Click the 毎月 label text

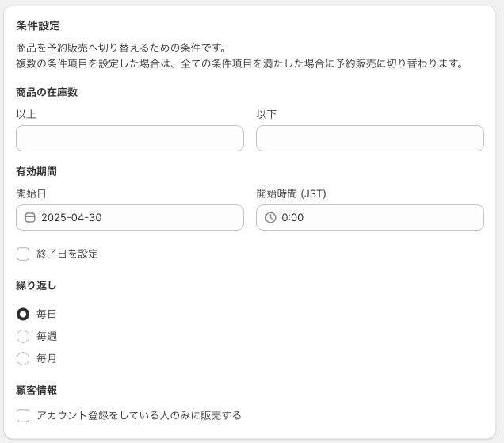point(47,358)
